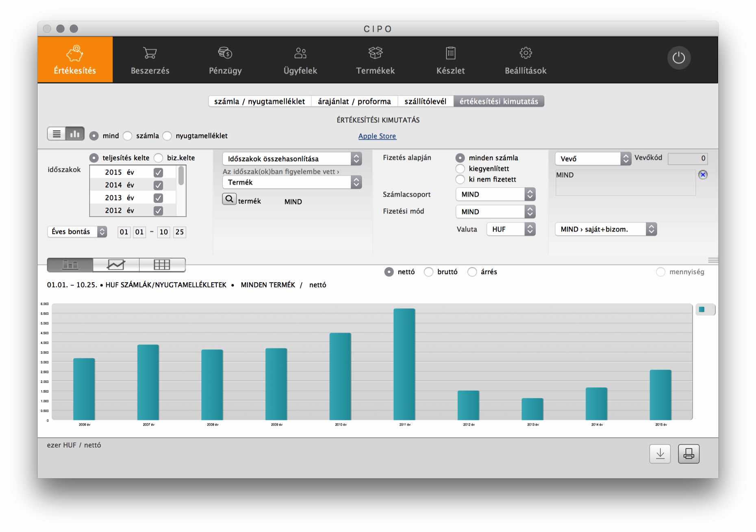Select the kiegyenlített payment option
Screen dimensions: 756x532
point(460,169)
